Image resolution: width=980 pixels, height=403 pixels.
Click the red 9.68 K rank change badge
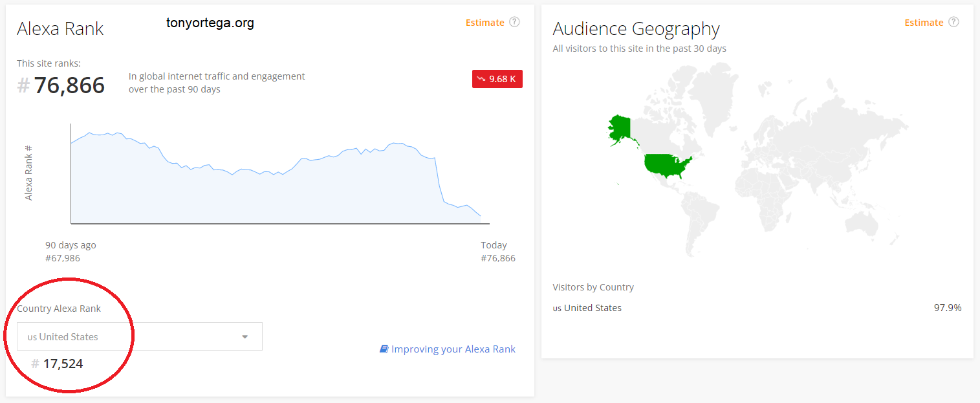[497, 79]
